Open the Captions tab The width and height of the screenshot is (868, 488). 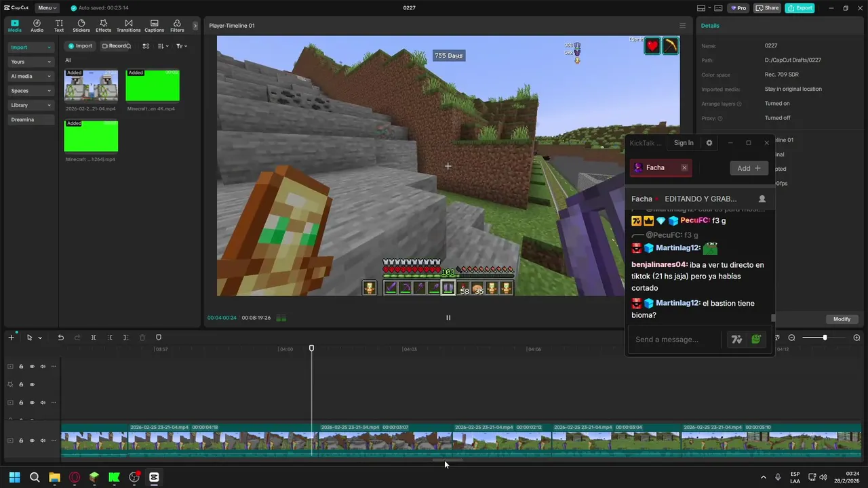pyautogui.click(x=154, y=26)
